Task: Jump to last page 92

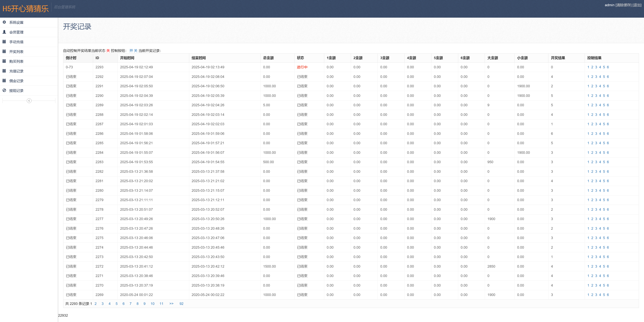Action: click(x=181, y=304)
